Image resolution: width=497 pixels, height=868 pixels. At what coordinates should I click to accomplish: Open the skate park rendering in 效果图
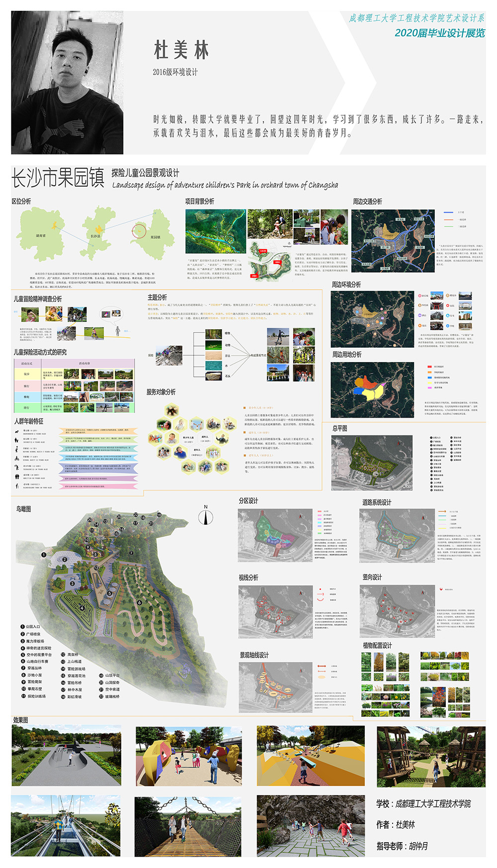coord(66,755)
